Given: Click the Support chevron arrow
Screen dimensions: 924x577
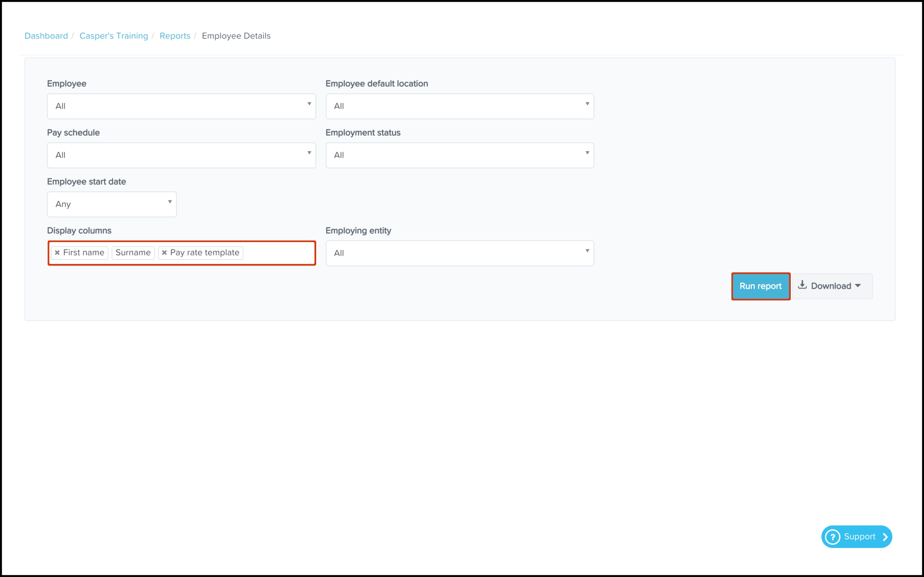Looking at the screenshot, I should [885, 537].
